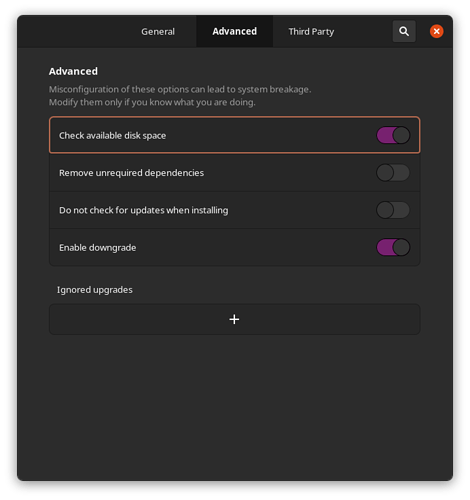Click the Ignored upgrades section label
The image size is (470, 500).
(95, 290)
